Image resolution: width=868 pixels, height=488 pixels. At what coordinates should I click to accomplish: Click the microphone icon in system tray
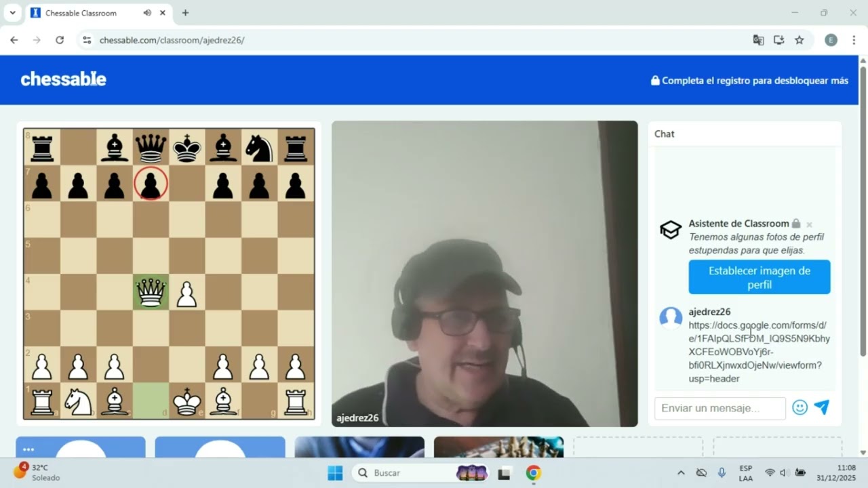coord(722,472)
